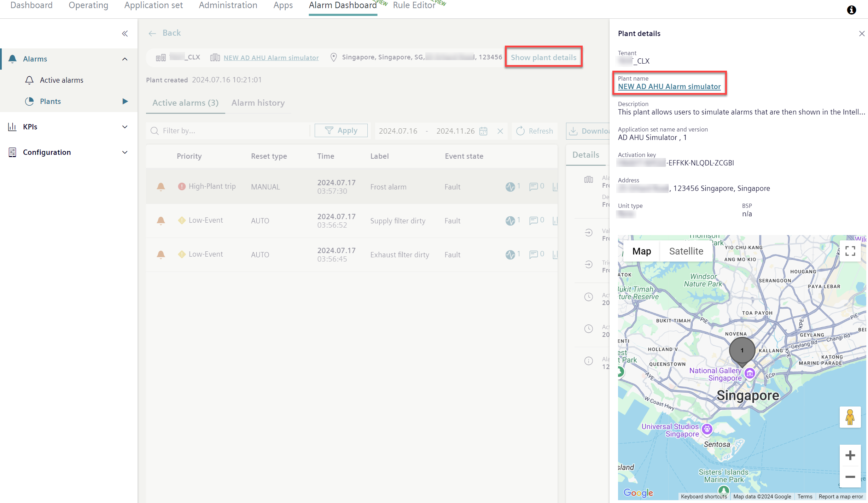Image resolution: width=868 pixels, height=503 pixels.
Task: Click the Alarms bell icon in the sidebar
Action: tap(12, 59)
